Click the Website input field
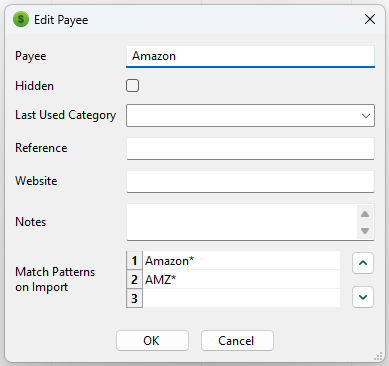 pos(250,181)
